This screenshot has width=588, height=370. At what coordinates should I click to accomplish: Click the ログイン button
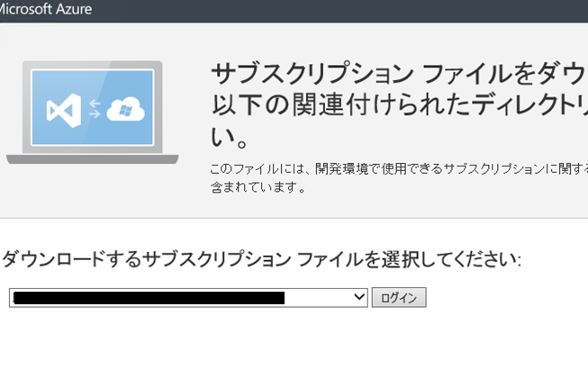click(x=399, y=298)
